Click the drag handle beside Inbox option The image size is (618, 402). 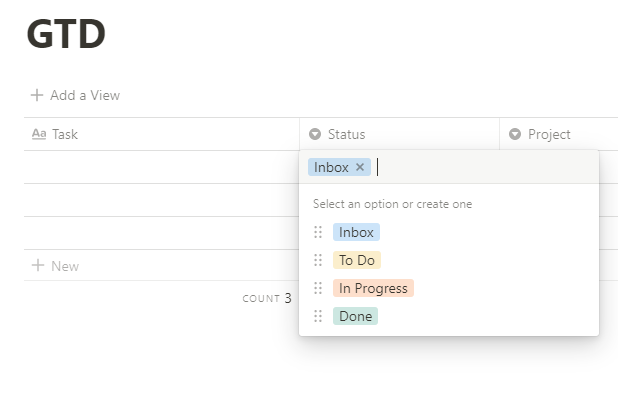coord(318,232)
